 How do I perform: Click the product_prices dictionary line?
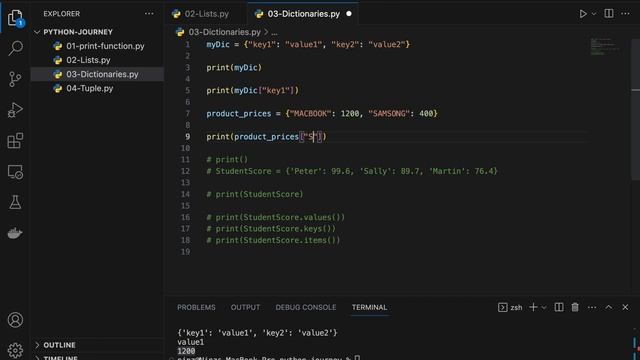322,113
